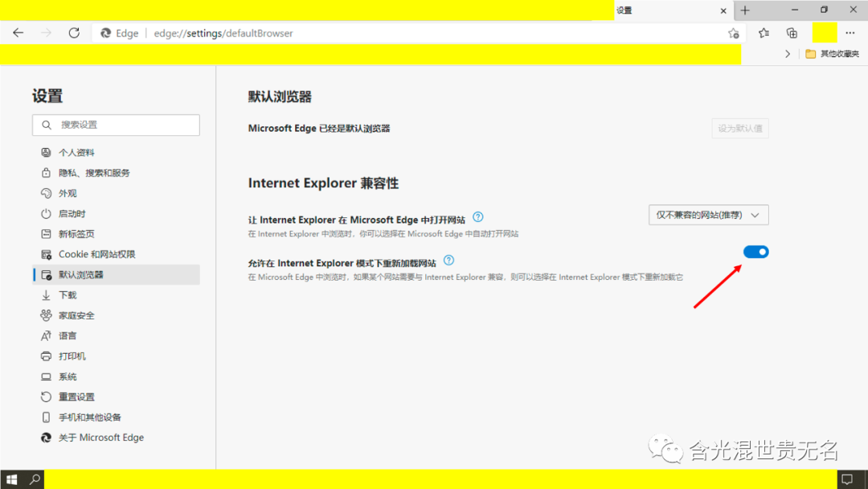868x489 pixels.
Task: Refresh the page with reload icon
Action: [74, 33]
